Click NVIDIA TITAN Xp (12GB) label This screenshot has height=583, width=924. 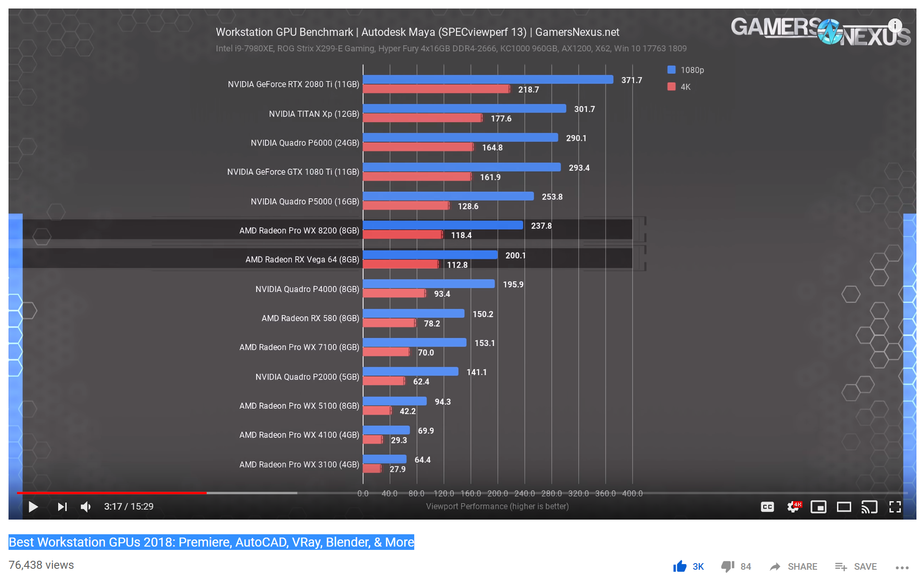click(314, 114)
